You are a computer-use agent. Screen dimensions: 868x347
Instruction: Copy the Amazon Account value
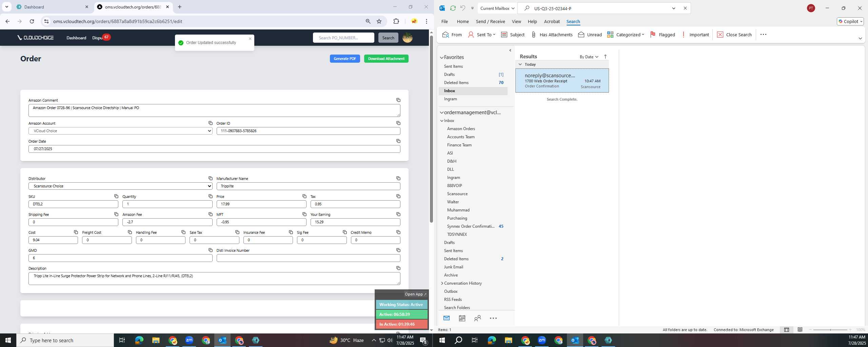[211, 123]
